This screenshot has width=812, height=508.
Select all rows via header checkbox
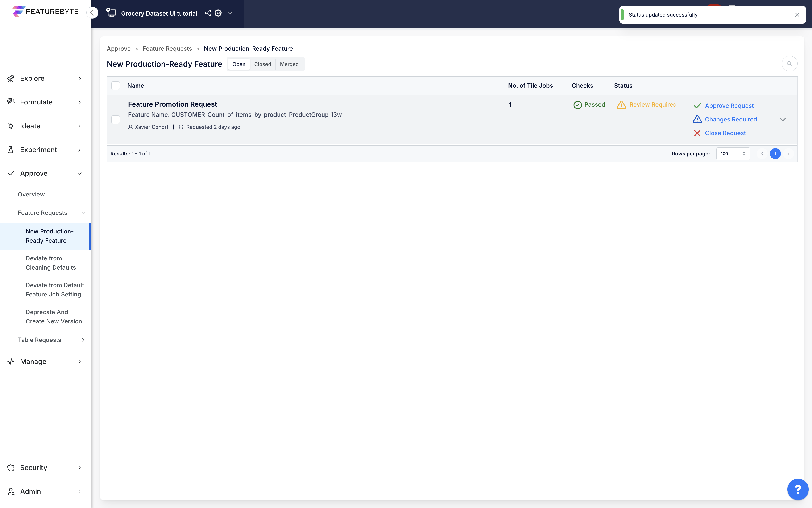pyautogui.click(x=116, y=86)
